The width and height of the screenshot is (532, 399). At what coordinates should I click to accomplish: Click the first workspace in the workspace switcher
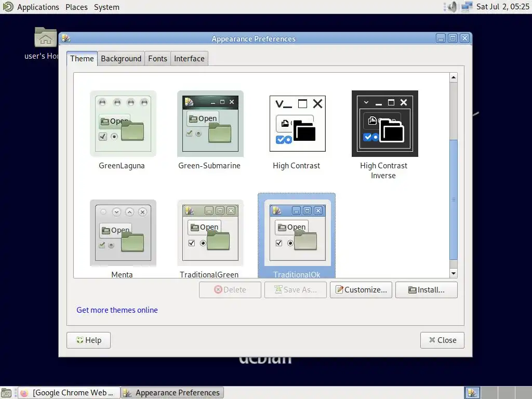coord(472,393)
